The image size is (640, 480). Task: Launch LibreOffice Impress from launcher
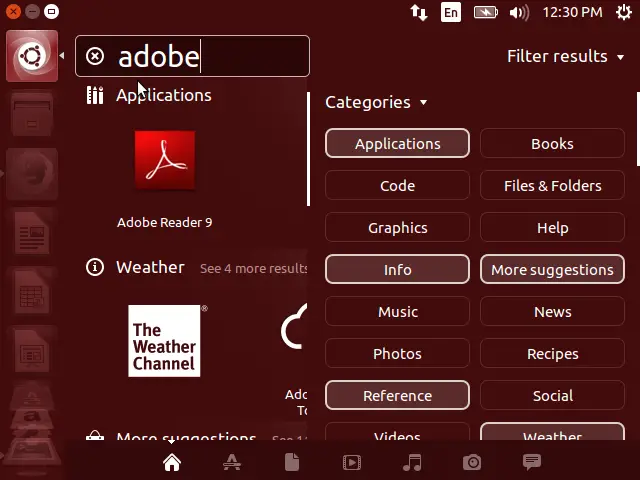tap(32, 352)
